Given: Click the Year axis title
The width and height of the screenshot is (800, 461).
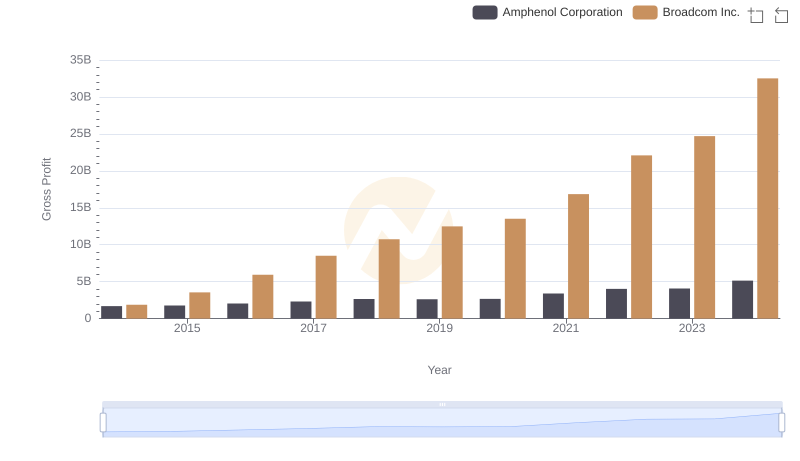Looking at the screenshot, I should point(439,370).
